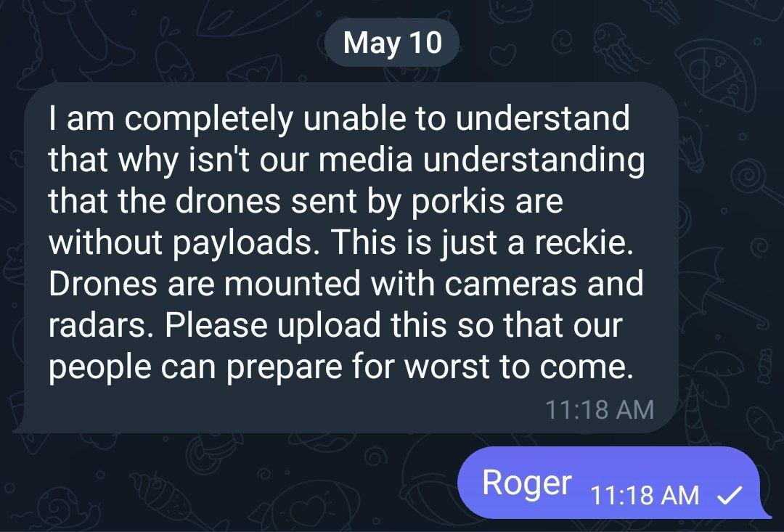The width and height of the screenshot is (784, 532).
Task: Tap the May 10 date pill
Action: coord(392,42)
